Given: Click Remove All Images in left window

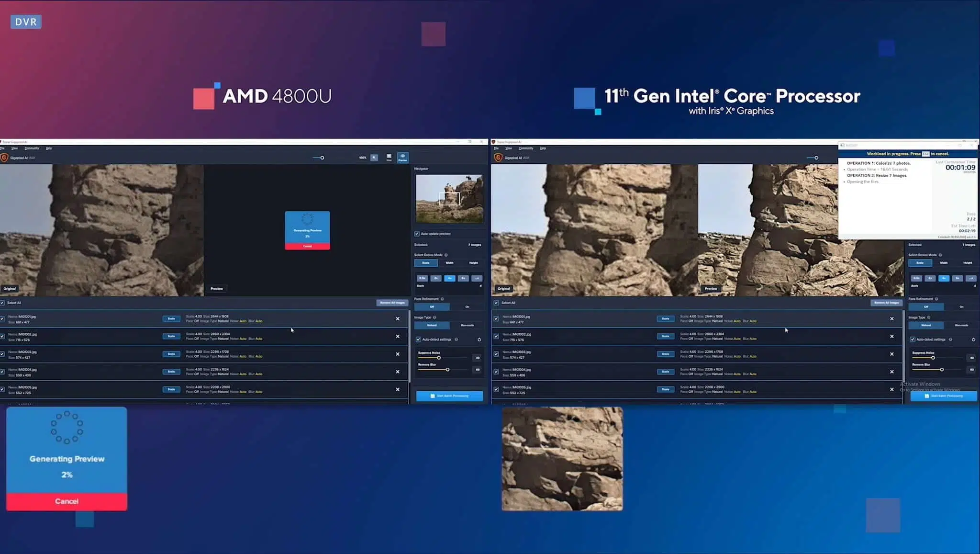Looking at the screenshot, I should [392, 303].
